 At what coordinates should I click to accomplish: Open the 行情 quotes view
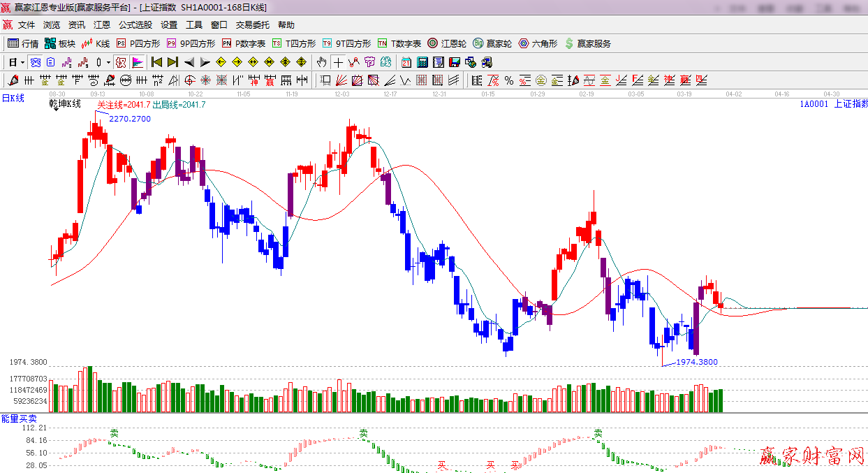[x=22, y=43]
